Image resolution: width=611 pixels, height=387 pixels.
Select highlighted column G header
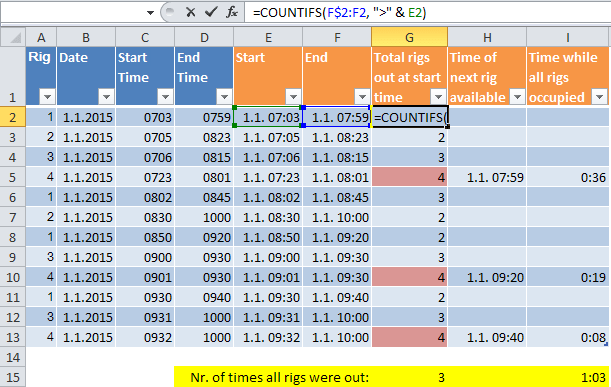click(410, 37)
